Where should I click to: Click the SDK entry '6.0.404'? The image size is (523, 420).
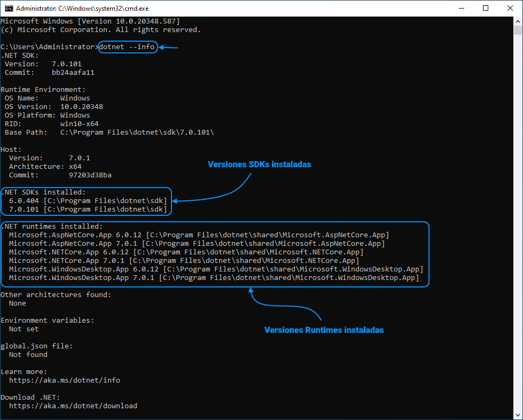[24, 200]
